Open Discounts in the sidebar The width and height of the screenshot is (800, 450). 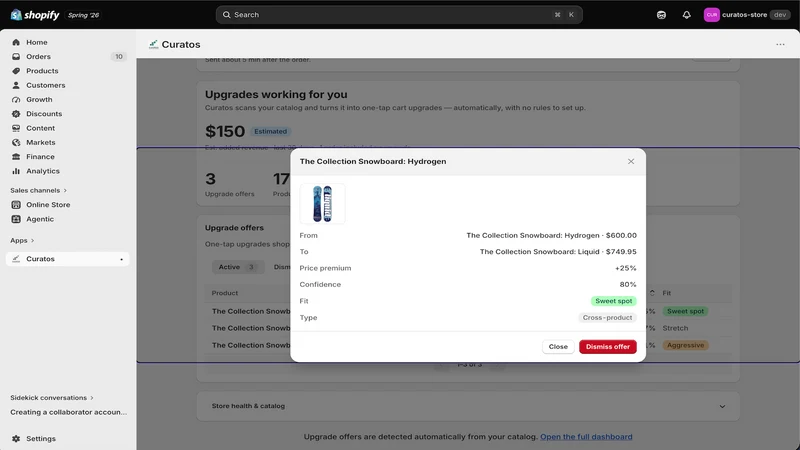[44, 114]
